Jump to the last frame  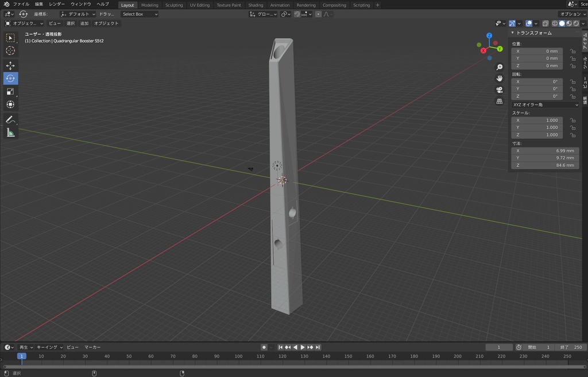(x=318, y=347)
